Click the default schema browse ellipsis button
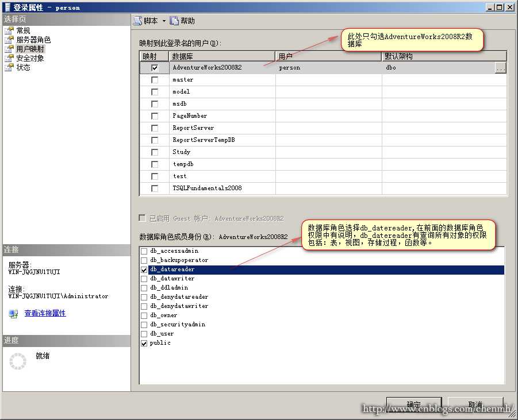Viewport: 518px width, 420px height. [501, 68]
